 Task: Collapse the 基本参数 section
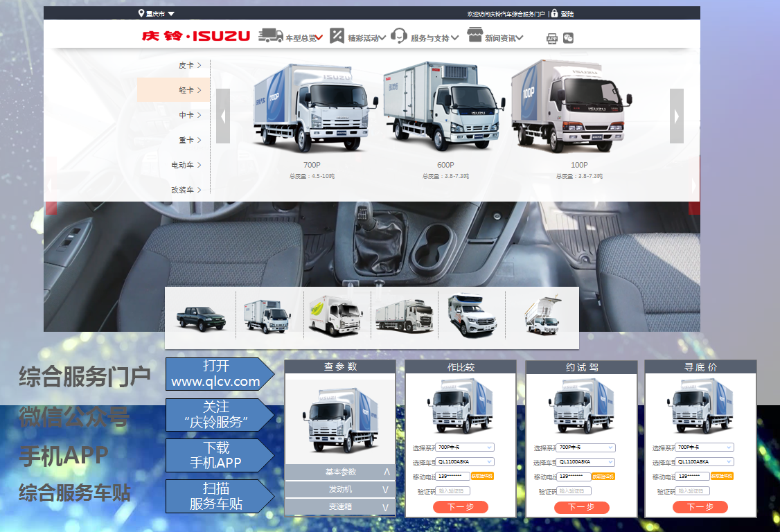pos(340,472)
